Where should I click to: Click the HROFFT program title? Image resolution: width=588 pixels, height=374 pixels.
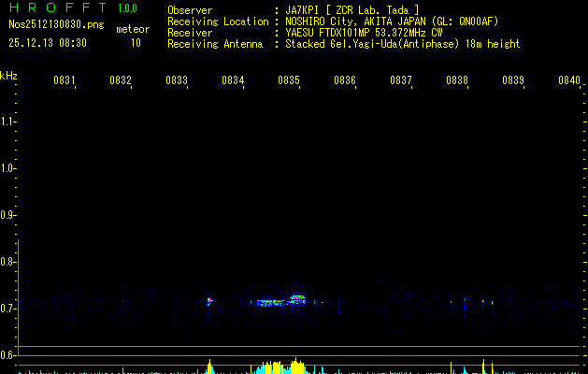[x=56, y=8]
